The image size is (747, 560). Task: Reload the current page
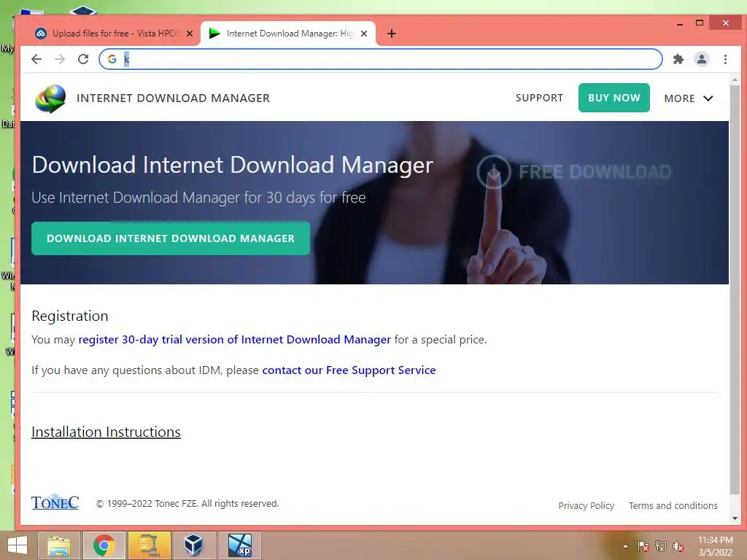point(83,59)
